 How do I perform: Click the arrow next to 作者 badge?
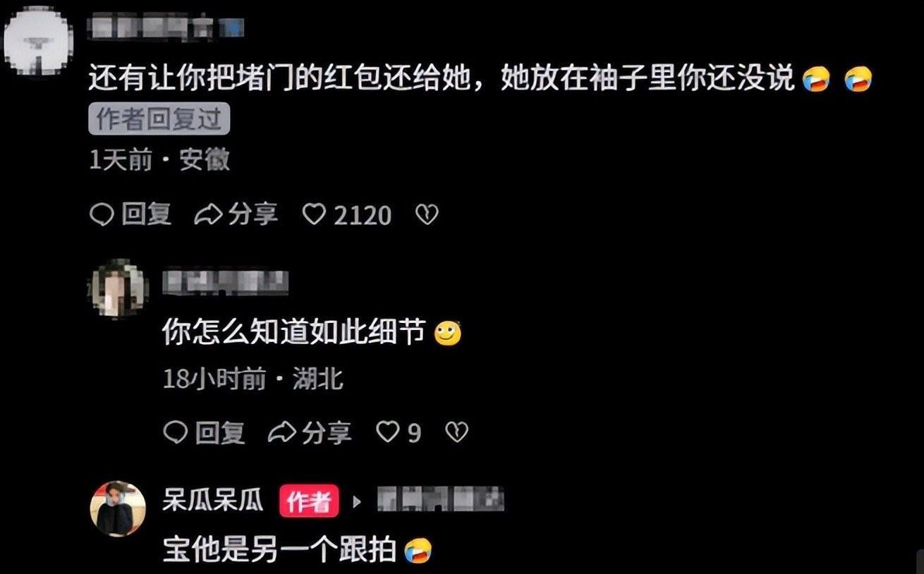[x=356, y=501]
